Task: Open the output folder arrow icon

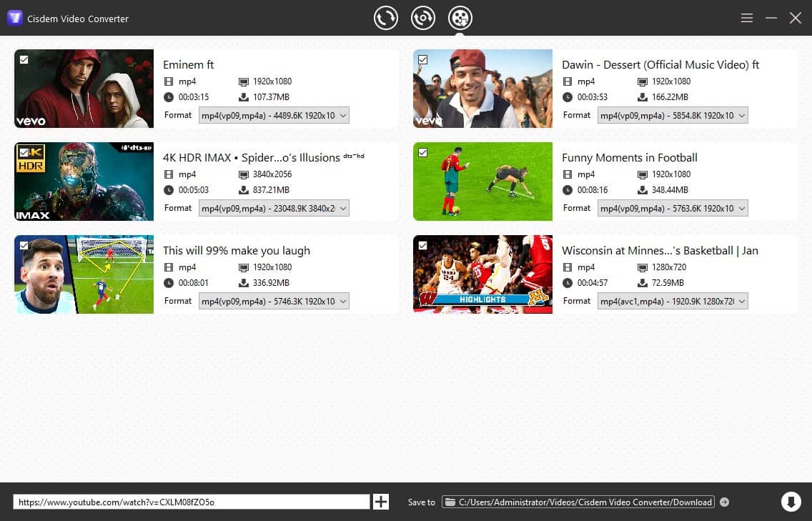Action: (x=724, y=502)
